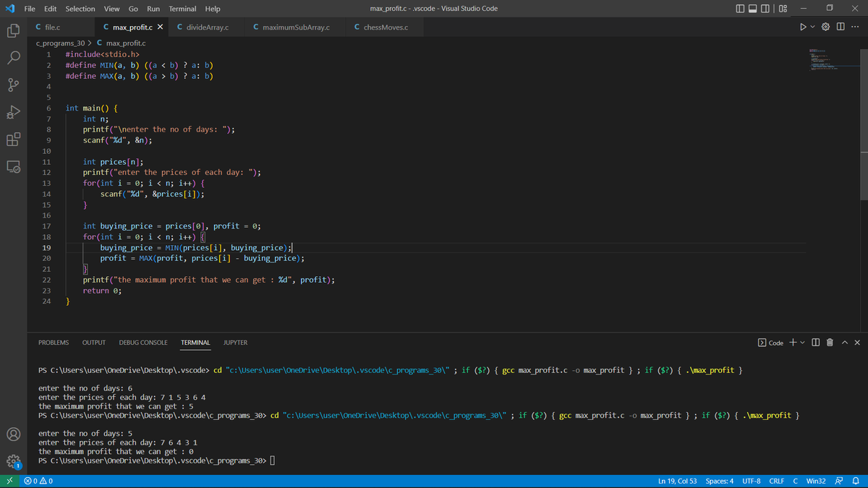The height and width of the screenshot is (488, 868).
Task: Switch to the PROBLEMS panel tab
Action: click(54, 343)
